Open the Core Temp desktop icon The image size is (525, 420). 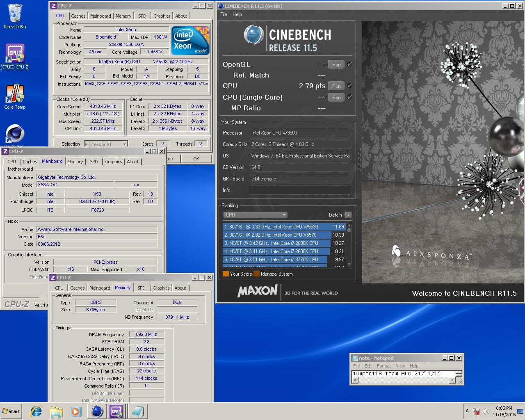(15, 97)
